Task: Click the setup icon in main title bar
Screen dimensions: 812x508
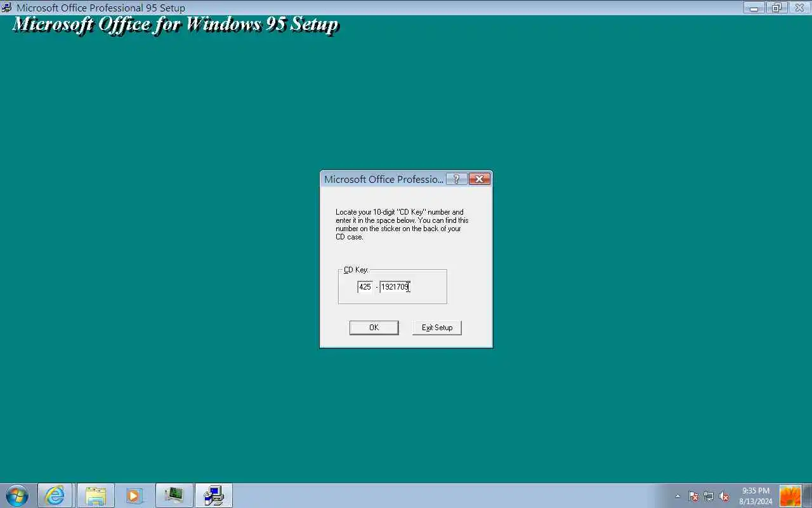Action: 7,8
